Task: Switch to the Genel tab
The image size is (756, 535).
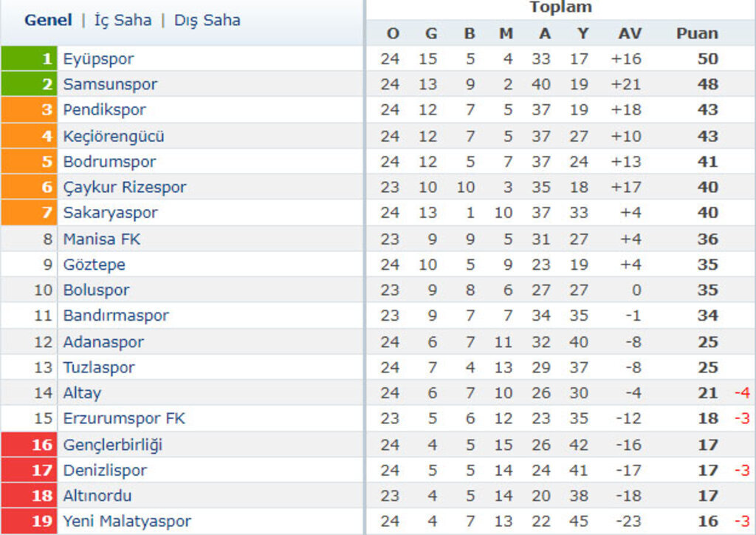Action: coord(48,21)
